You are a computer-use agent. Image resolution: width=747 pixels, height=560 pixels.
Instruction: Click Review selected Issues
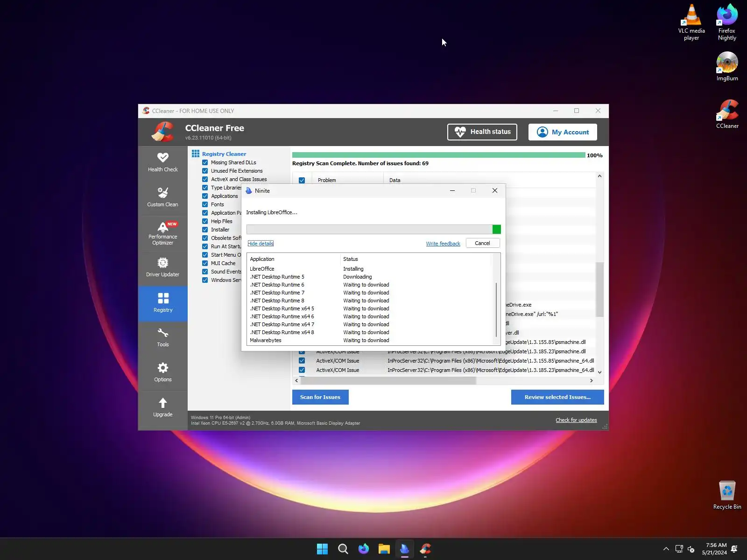[557, 397]
